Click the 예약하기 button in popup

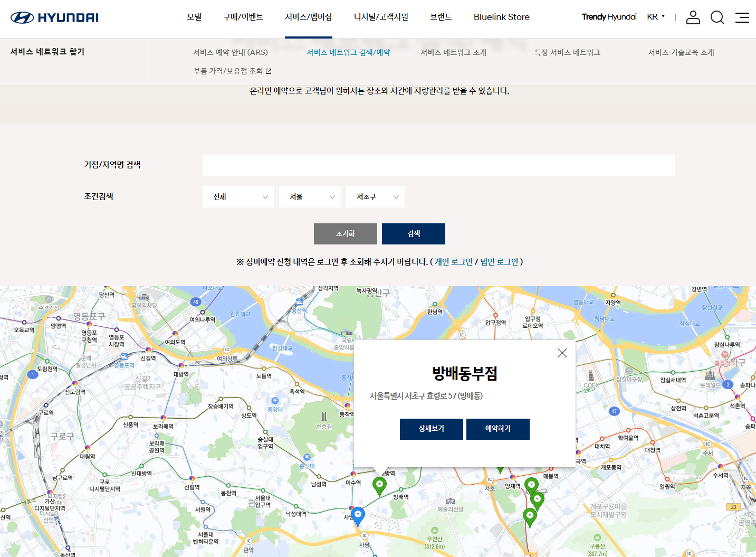pos(497,429)
